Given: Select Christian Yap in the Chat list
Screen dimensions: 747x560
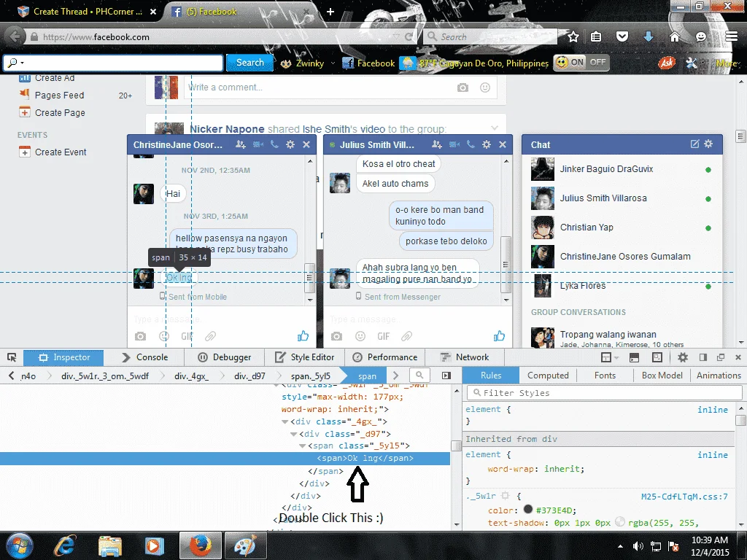Looking at the screenshot, I should (622, 227).
